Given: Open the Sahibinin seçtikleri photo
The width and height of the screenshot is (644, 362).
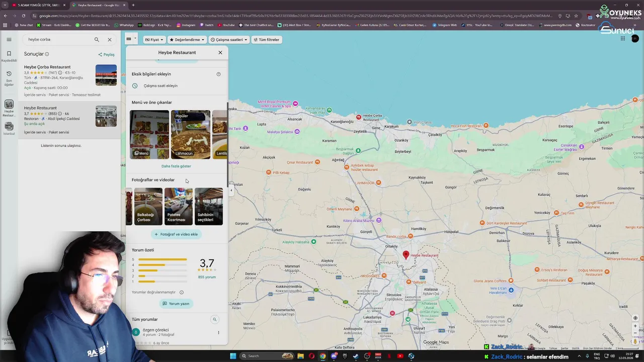Looking at the screenshot, I should (209, 206).
